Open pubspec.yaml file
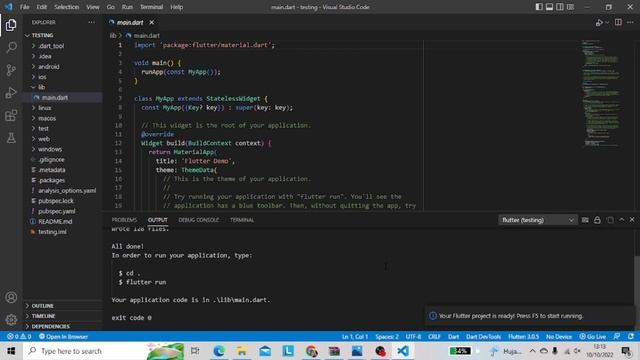Image resolution: width=640 pixels, height=360 pixels. coord(62,211)
